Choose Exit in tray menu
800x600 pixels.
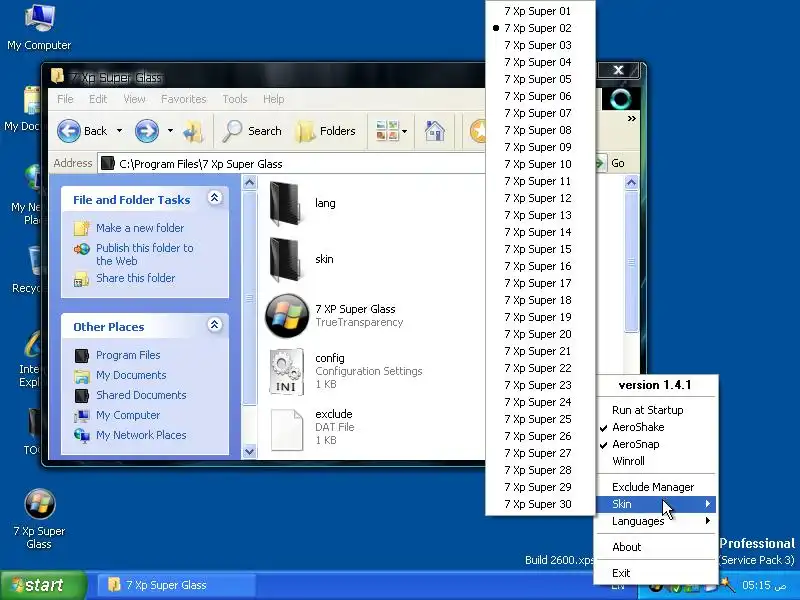click(x=656, y=573)
